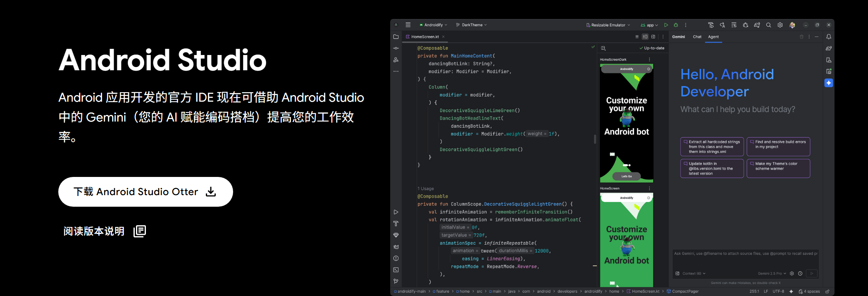Viewport: 868px width, 296px height.
Task: Switch editor to Split view mode
Action: (645, 37)
